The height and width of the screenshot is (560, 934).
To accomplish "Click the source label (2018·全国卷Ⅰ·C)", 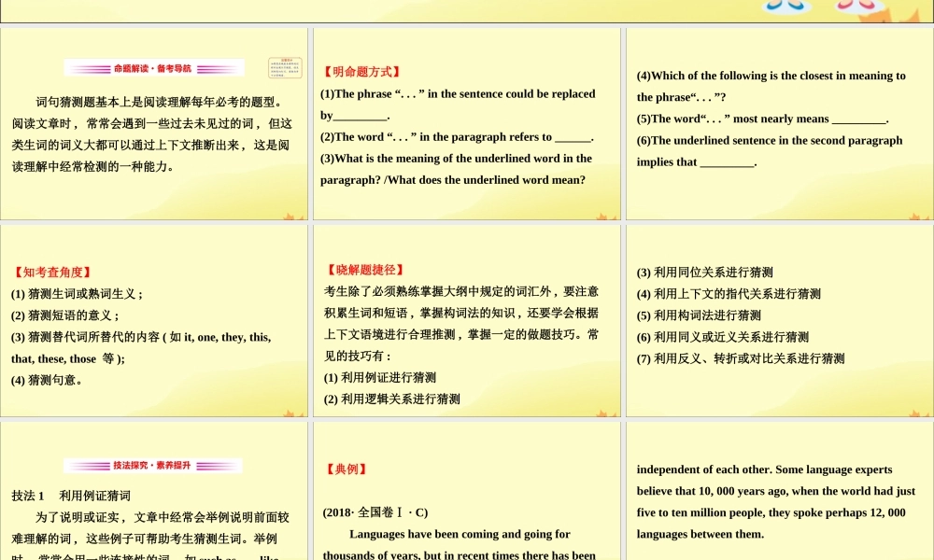I will 375,512.
